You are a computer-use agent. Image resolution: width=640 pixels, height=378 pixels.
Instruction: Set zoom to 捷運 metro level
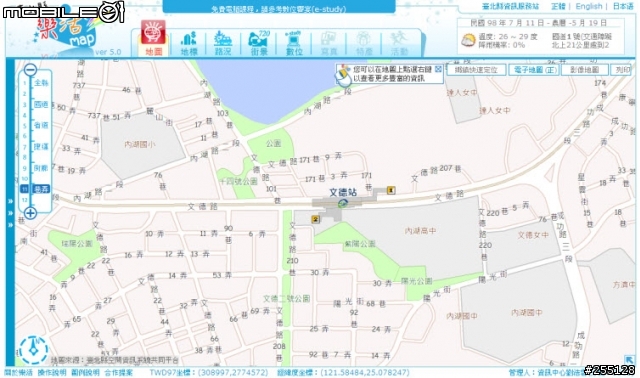coord(41,146)
